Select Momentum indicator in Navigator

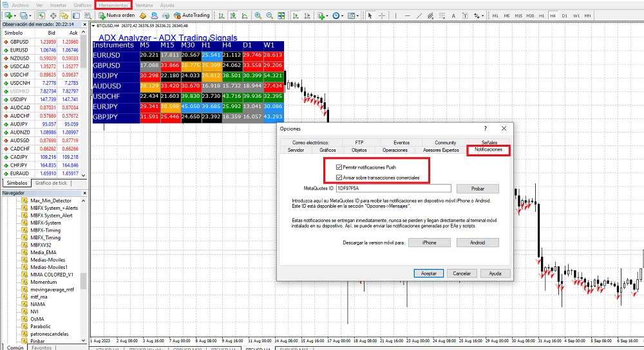[44, 282]
